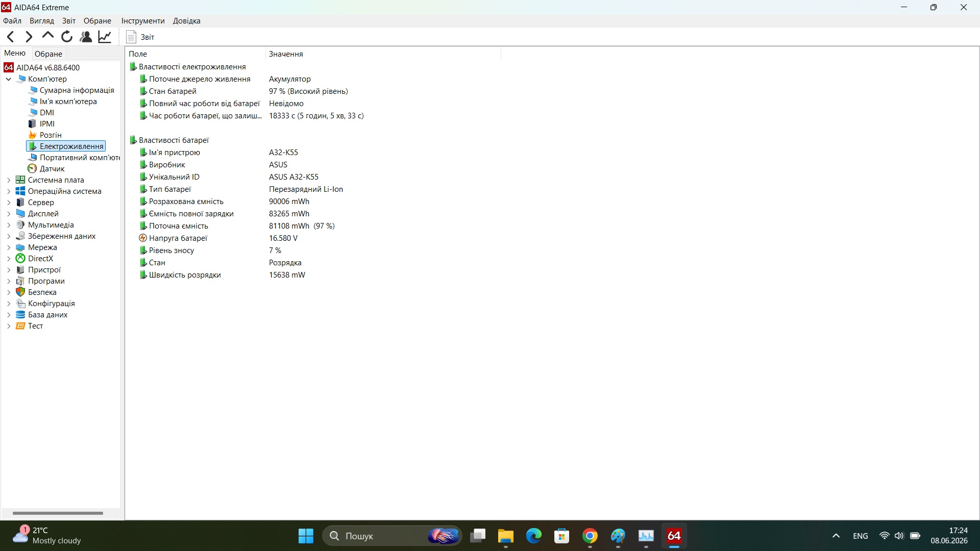
Task: Show hidden system tray icons
Action: [x=836, y=536]
